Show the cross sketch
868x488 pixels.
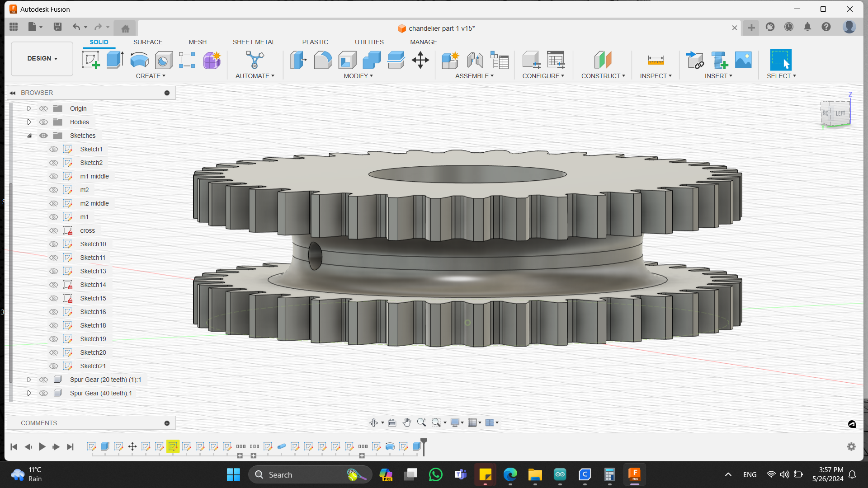54,230
